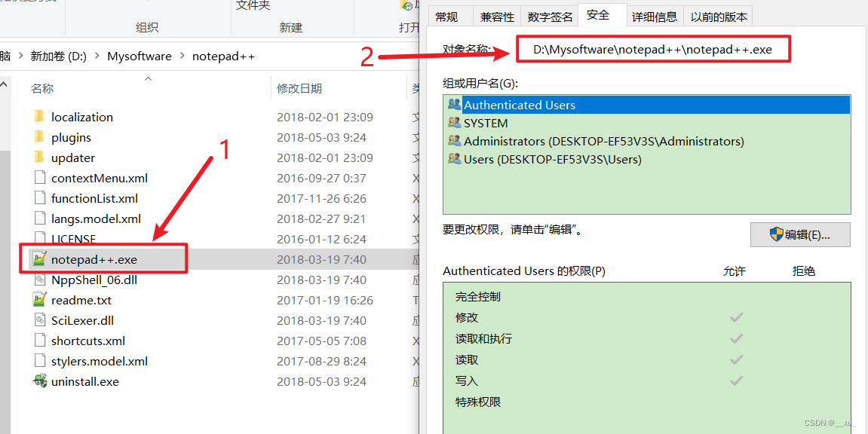Click the notepad++.exe application icon
The width and height of the screenshot is (868, 434).
point(38,259)
